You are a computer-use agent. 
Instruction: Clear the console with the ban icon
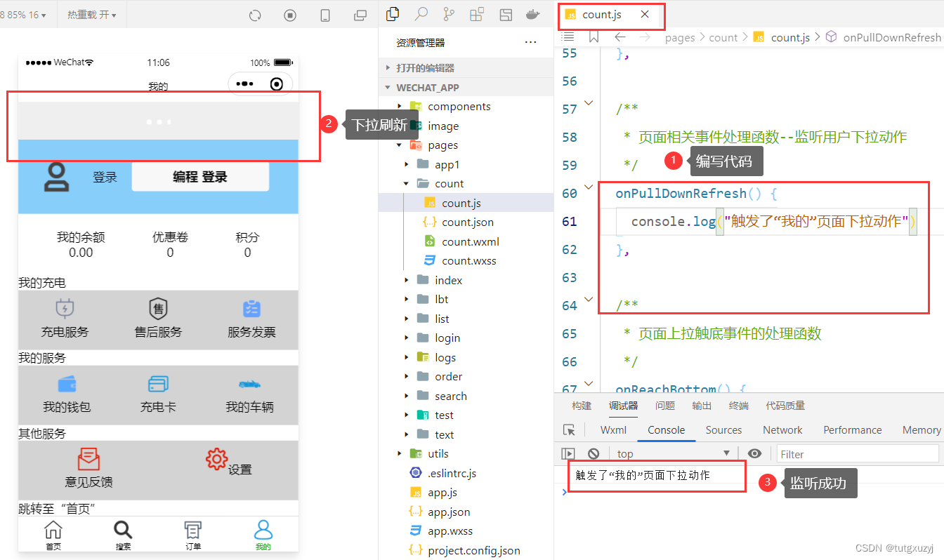[594, 454]
